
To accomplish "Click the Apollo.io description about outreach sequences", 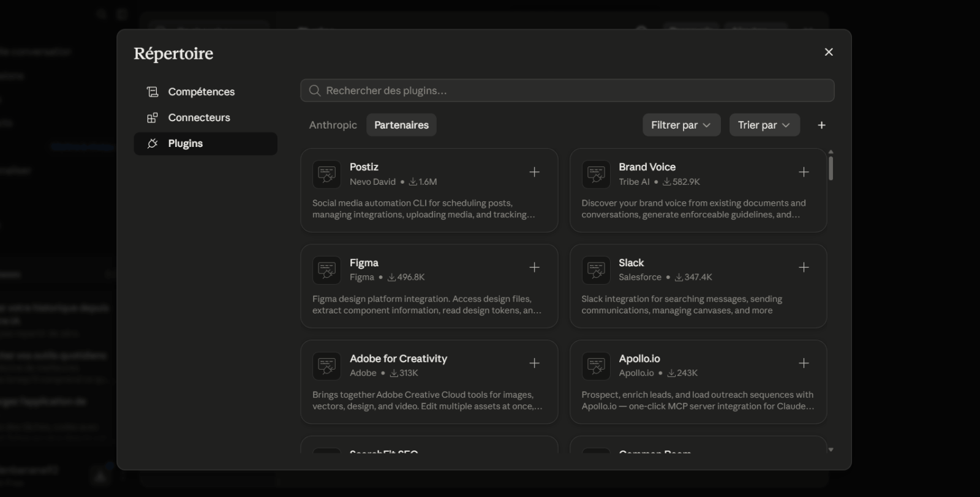I will 698,400.
